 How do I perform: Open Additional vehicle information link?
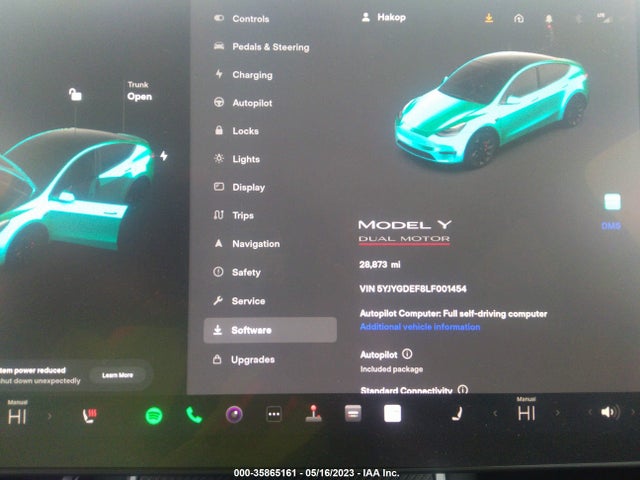(x=420, y=327)
